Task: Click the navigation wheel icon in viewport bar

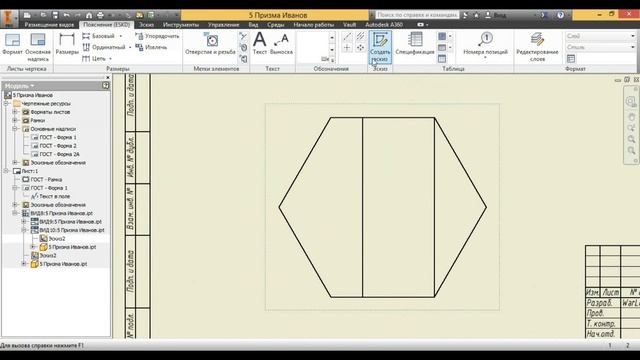Action: click(631, 101)
